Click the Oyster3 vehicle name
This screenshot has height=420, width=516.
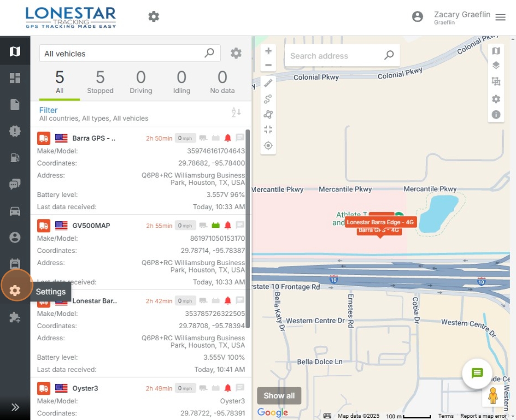click(85, 388)
